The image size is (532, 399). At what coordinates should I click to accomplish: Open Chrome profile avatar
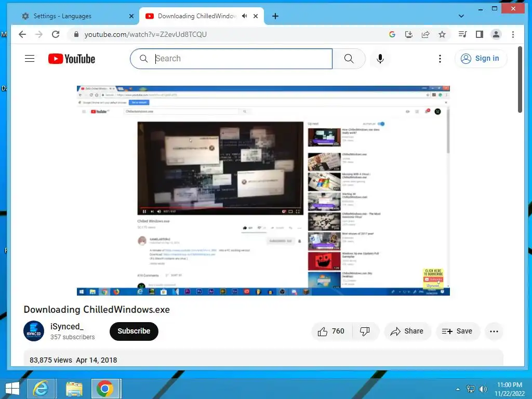pos(496,34)
